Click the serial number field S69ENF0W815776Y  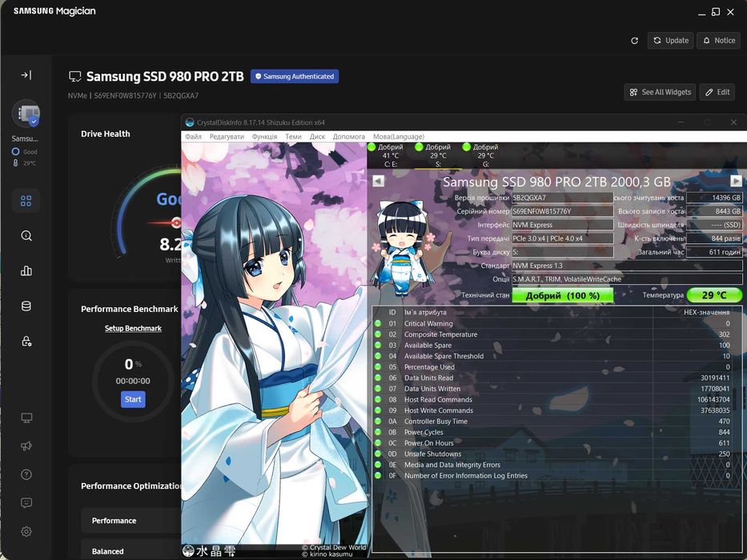point(563,211)
